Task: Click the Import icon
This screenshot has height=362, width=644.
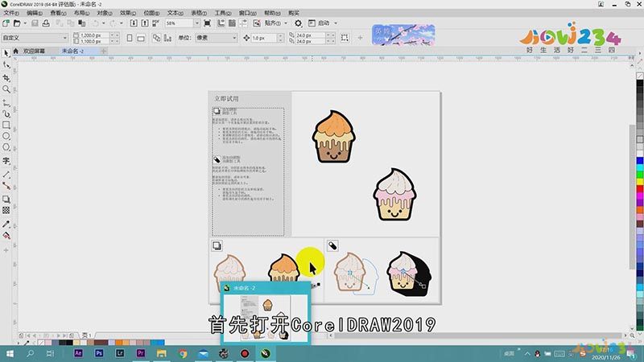Action: pos(134,23)
